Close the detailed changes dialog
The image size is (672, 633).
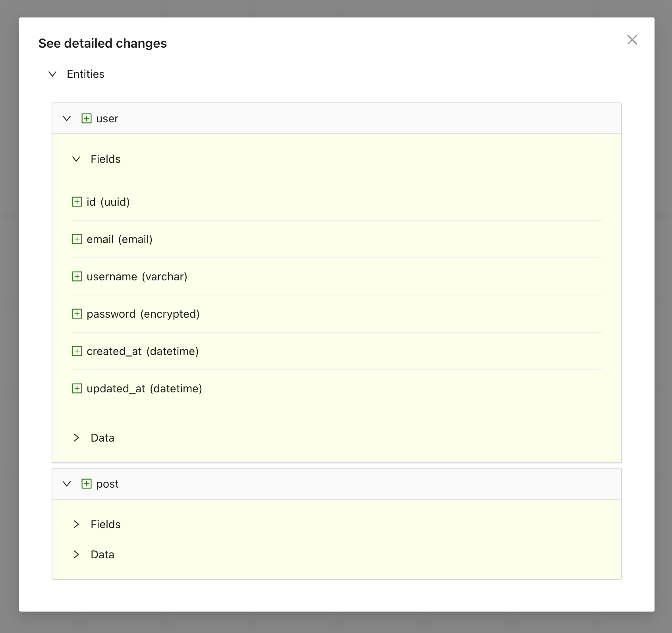click(x=632, y=40)
